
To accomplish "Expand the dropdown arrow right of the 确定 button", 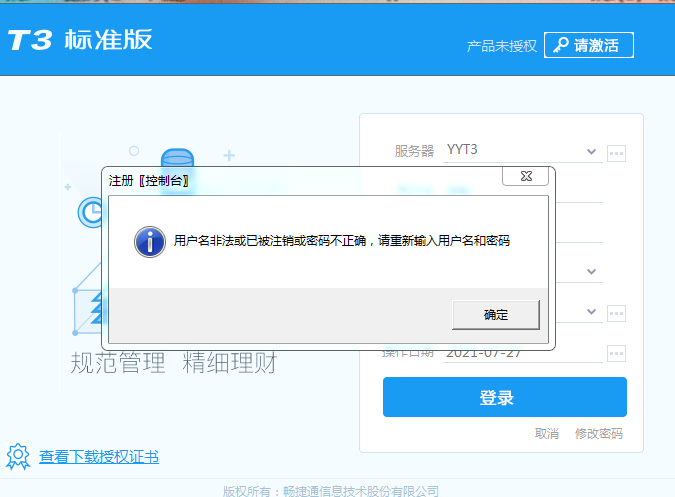I will (591, 312).
